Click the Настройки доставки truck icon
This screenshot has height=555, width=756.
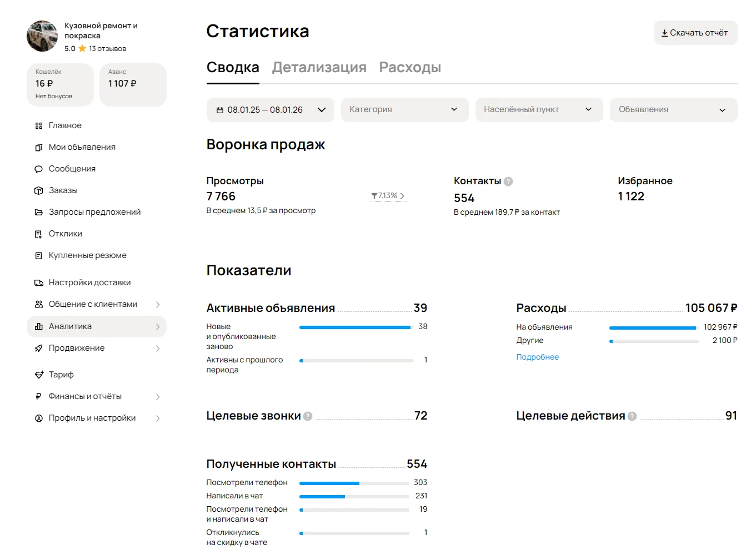coord(39,283)
